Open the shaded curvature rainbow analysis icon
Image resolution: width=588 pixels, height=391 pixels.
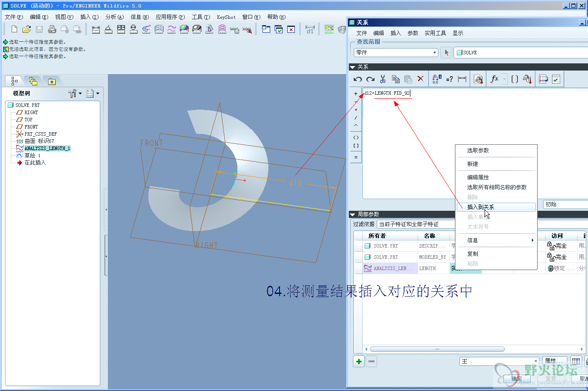pos(184,29)
